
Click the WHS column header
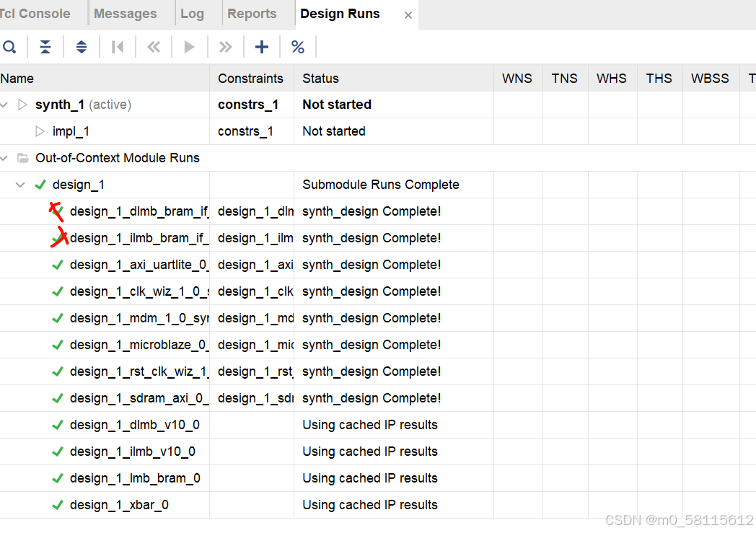pos(612,79)
